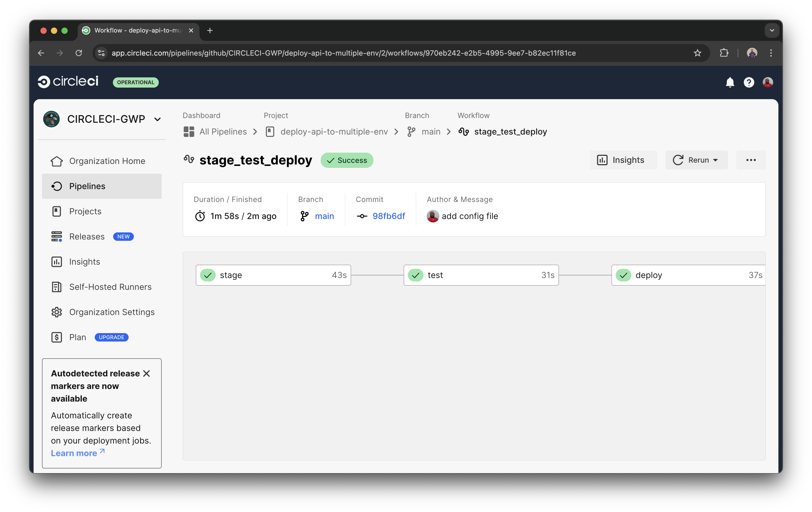The width and height of the screenshot is (812, 512).
Task: Open user avatar menu in CircleCI header
Action: click(767, 82)
